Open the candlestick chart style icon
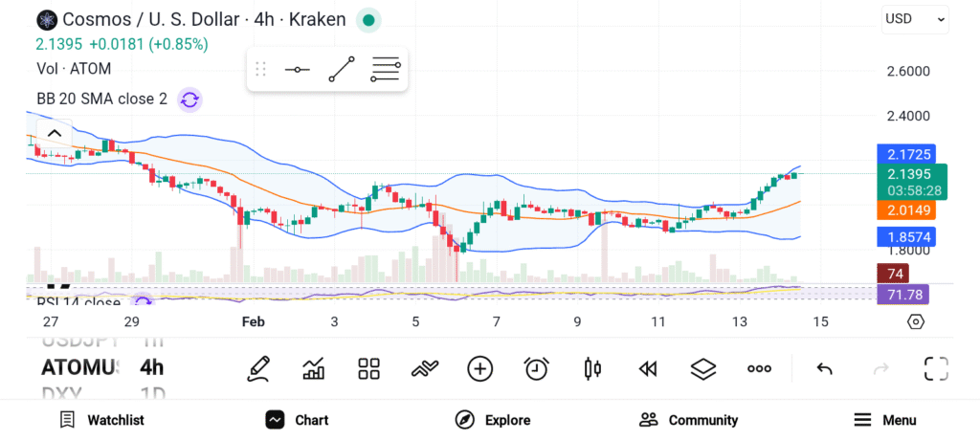This screenshot has width=980, height=441. click(x=592, y=368)
